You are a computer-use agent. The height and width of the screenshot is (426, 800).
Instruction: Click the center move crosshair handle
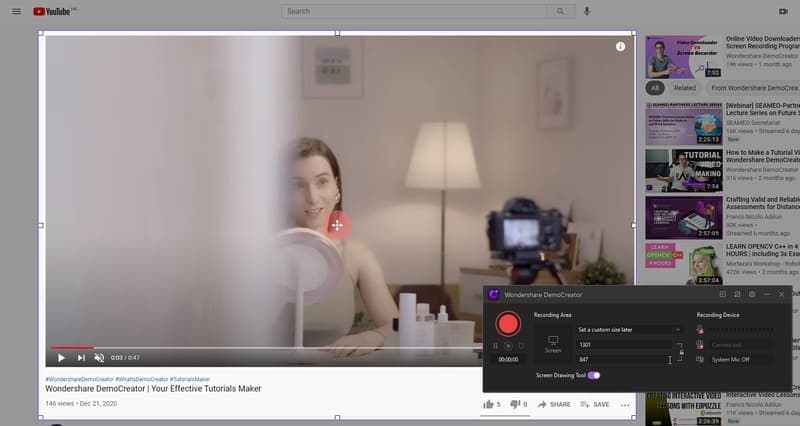coord(337,225)
